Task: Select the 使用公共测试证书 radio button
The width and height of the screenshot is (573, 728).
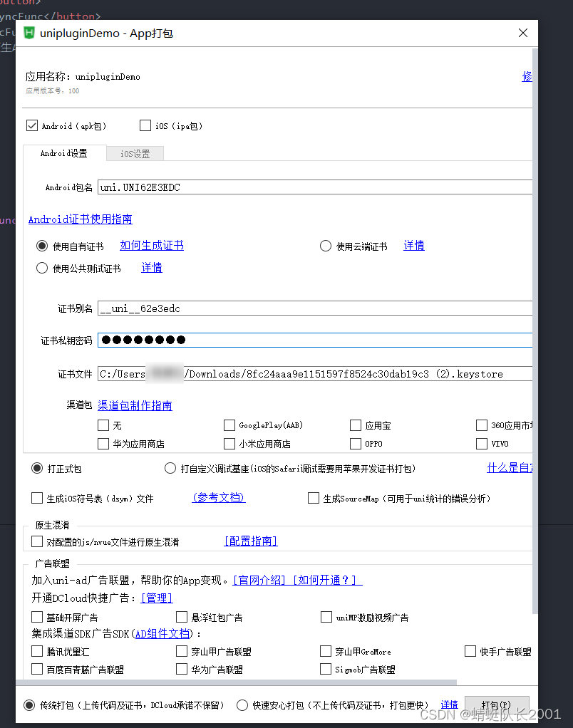Action: pos(42,269)
